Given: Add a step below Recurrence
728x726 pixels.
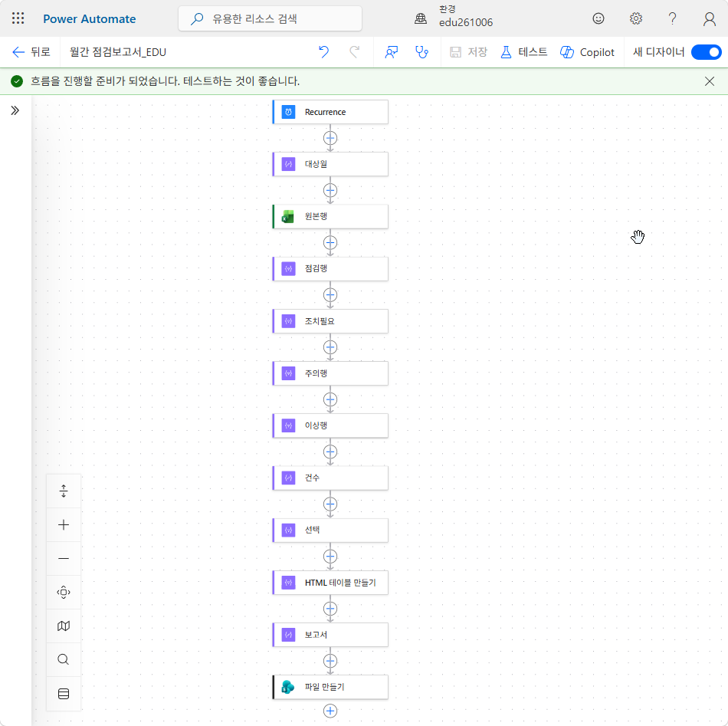Looking at the screenshot, I should click(x=330, y=138).
